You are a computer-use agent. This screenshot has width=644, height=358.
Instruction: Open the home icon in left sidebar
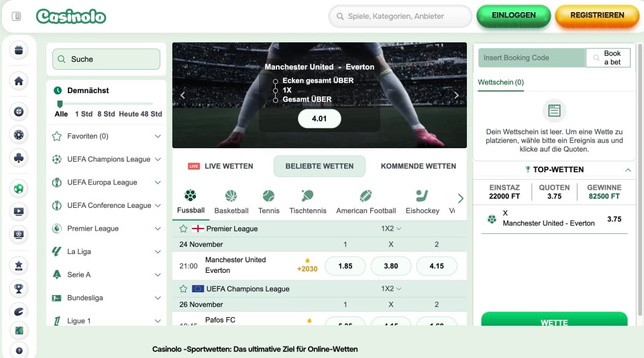point(19,81)
